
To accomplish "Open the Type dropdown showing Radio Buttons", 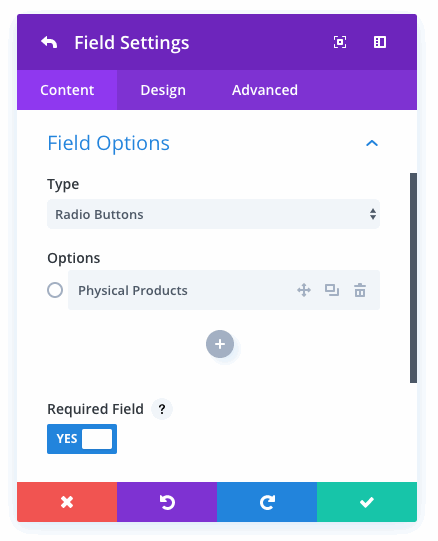I will (x=213, y=214).
